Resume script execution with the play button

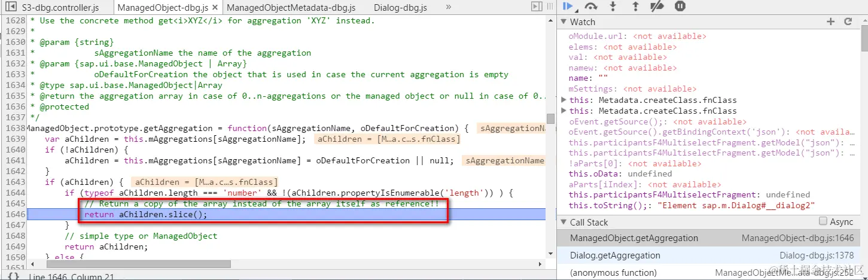tap(569, 7)
